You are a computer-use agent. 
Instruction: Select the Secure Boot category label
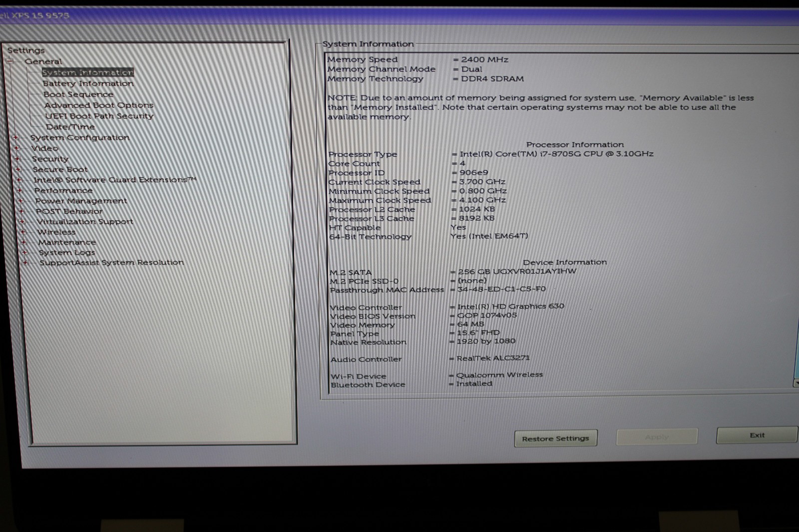[60, 169]
